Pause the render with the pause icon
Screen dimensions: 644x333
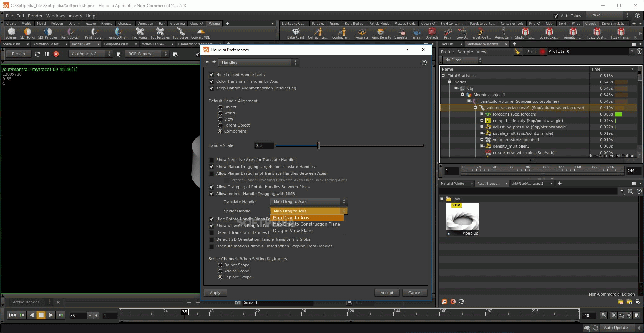tap(46, 54)
